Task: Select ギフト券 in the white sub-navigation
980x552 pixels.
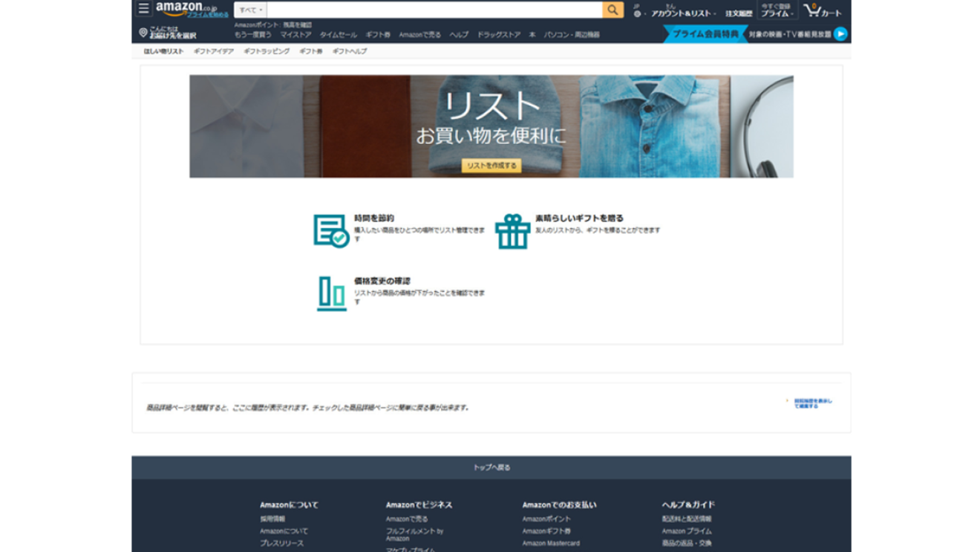Action: 310,51
